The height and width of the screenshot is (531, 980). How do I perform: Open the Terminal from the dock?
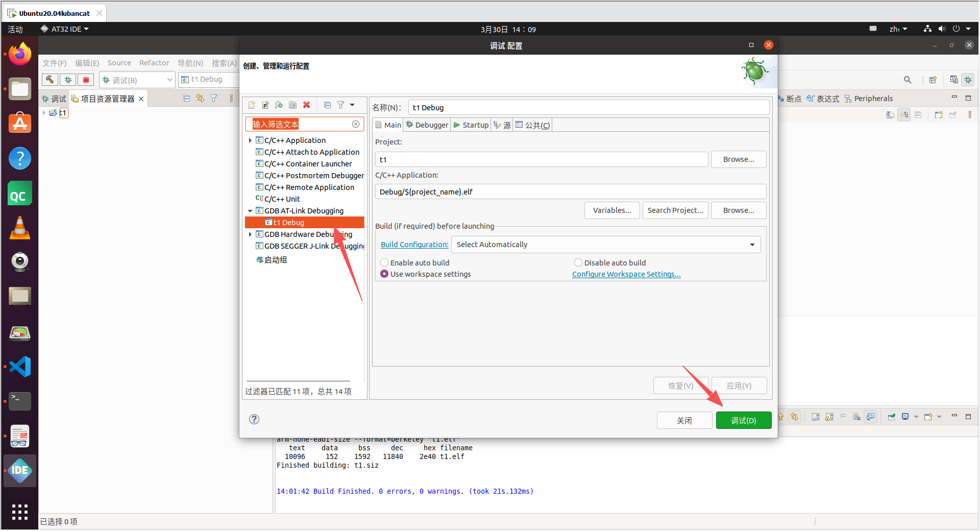pos(20,401)
